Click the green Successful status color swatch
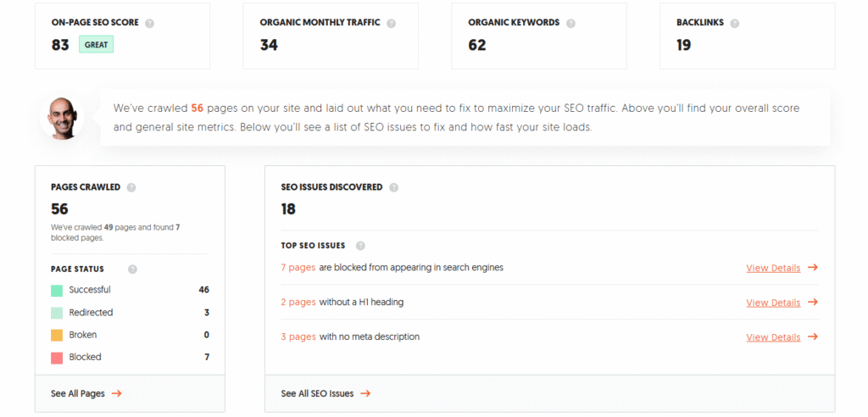 pyautogui.click(x=57, y=290)
